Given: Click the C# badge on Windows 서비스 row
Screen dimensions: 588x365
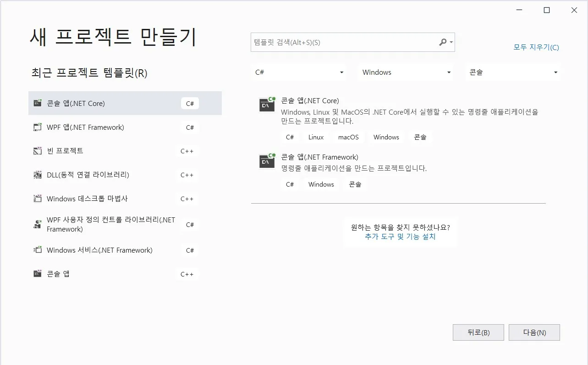Looking at the screenshot, I should (190, 250).
